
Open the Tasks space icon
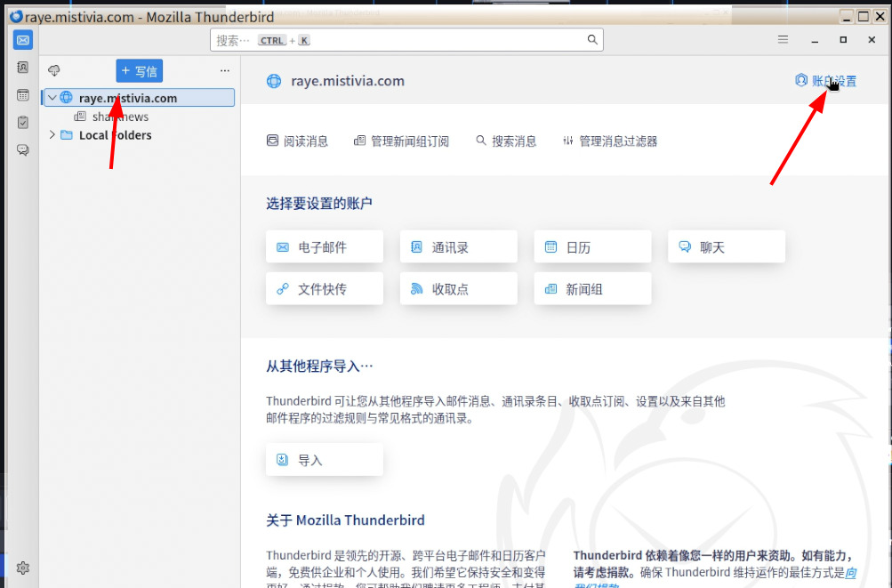[23, 123]
